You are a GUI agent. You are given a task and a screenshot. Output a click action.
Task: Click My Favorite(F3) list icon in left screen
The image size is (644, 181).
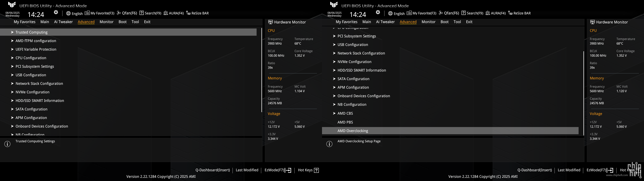click(x=87, y=13)
